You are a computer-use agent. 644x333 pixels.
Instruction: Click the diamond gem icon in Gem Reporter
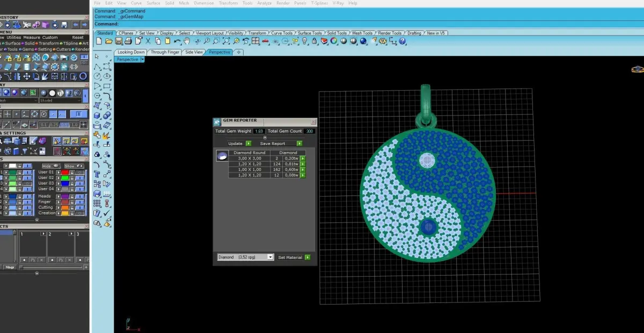pyautogui.click(x=221, y=156)
